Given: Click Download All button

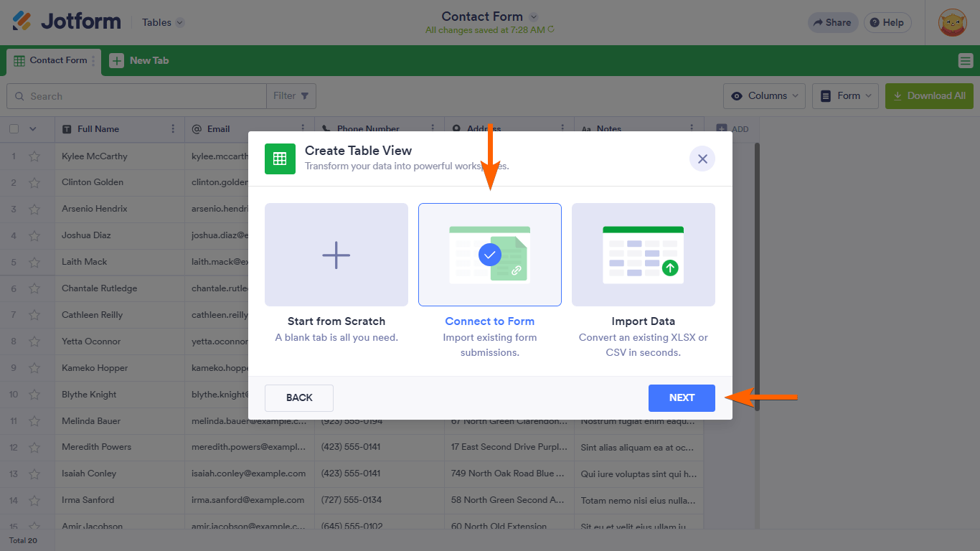Looking at the screenshot, I should pyautogui.click(x=929, y=96).
